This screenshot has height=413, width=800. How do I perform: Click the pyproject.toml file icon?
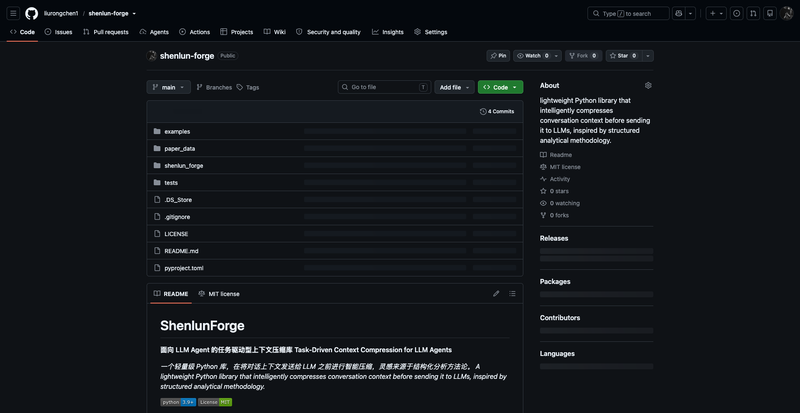157,268
